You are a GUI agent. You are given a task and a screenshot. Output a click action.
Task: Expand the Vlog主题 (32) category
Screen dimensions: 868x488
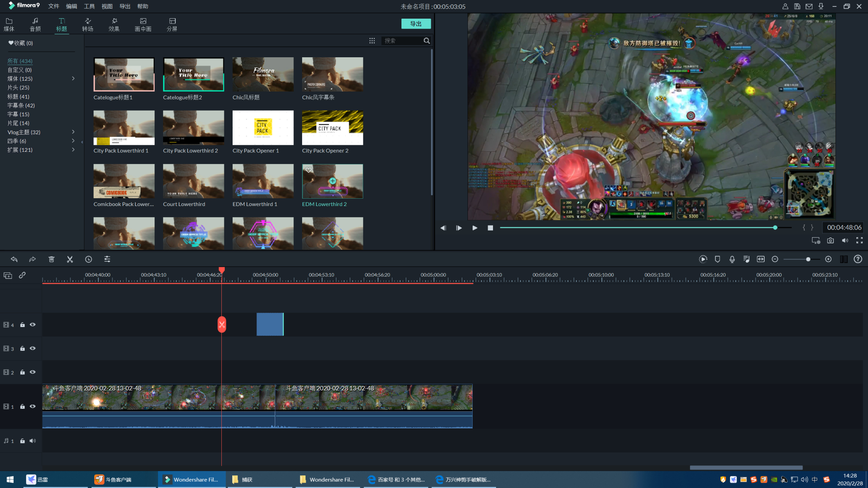tap(73, 132)
